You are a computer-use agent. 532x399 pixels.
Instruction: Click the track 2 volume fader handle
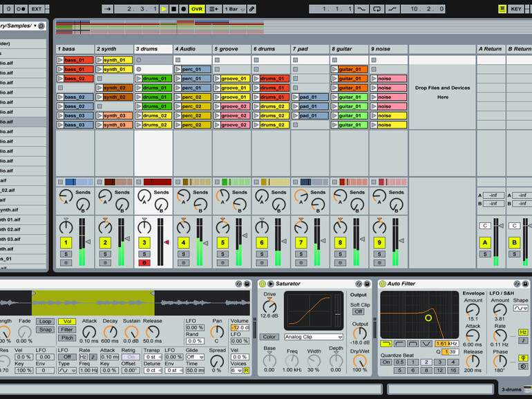(x=127, y=238)
